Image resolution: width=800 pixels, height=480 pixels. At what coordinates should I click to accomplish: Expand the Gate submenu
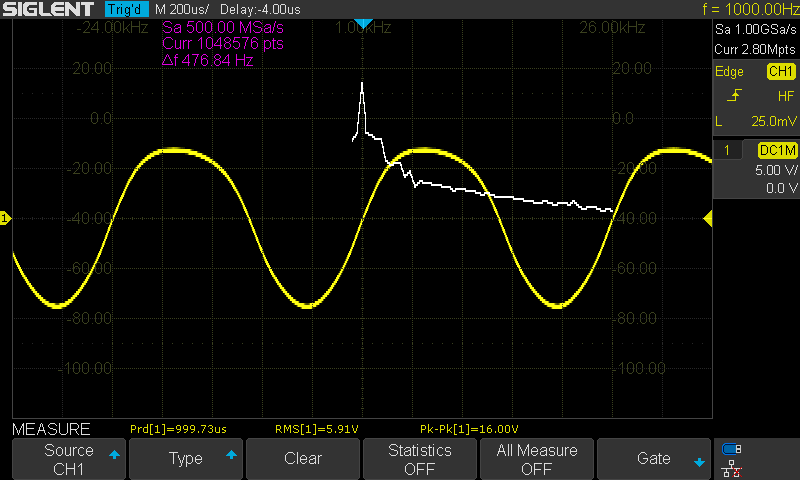(x=653, y=459)
